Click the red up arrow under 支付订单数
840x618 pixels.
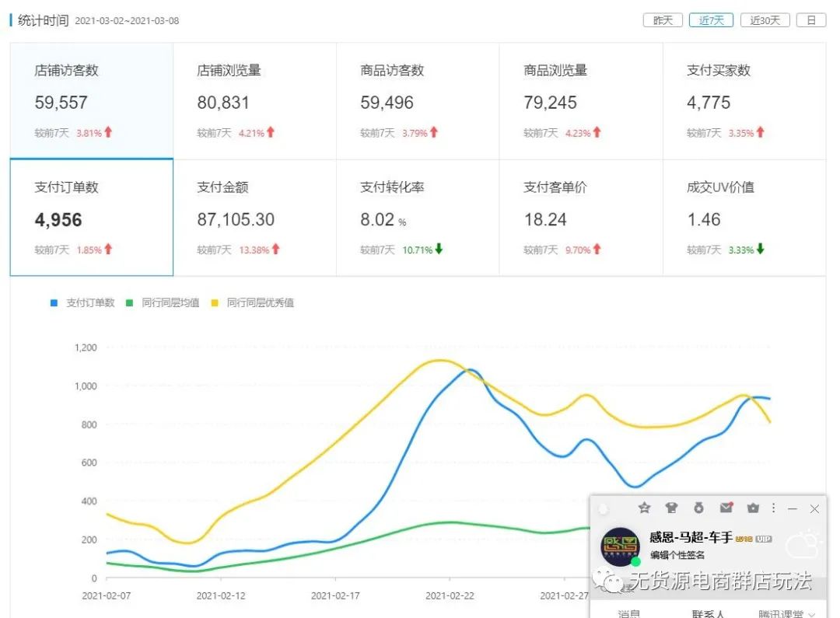point(108,249)
